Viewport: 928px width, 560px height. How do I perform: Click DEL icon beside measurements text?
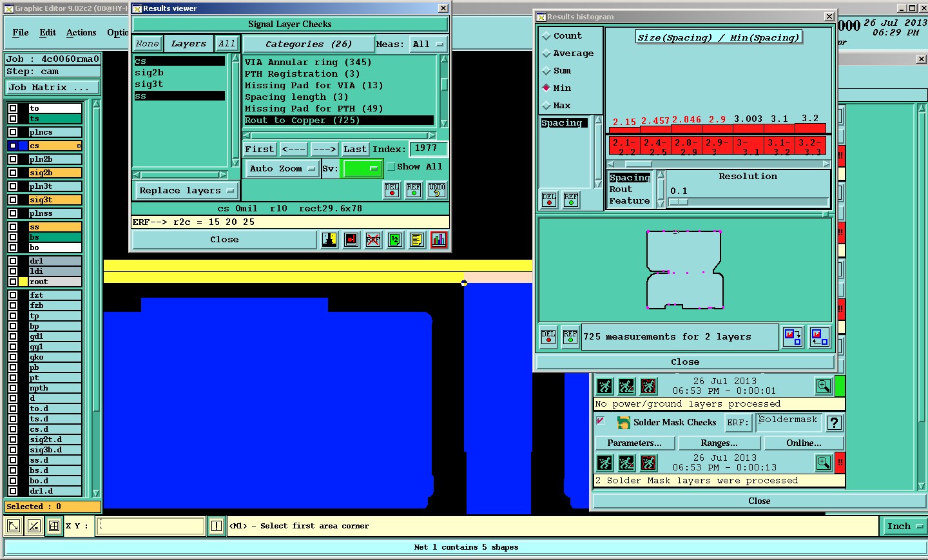coord(548,337)
